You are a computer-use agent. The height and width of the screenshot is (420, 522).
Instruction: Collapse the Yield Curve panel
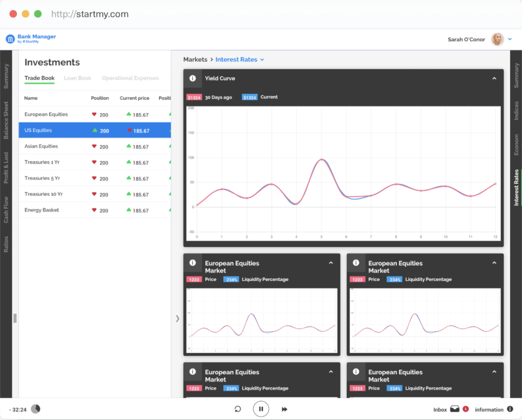tap(494, 78)
